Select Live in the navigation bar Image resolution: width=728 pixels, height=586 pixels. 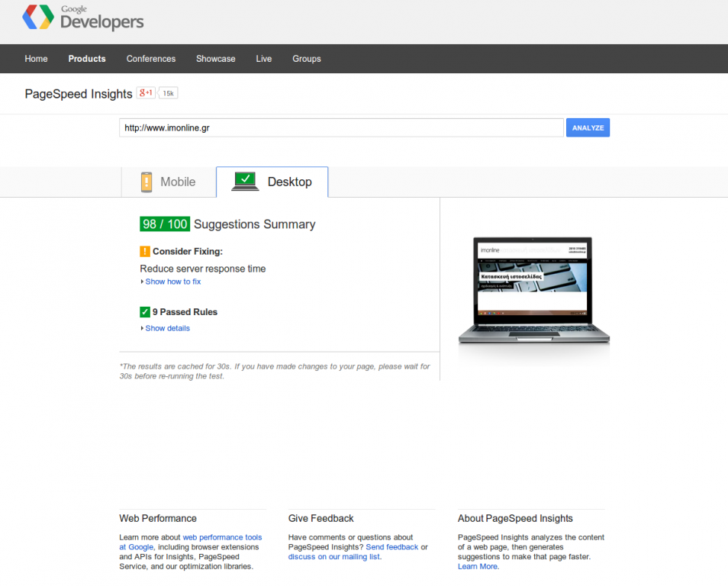264,59
